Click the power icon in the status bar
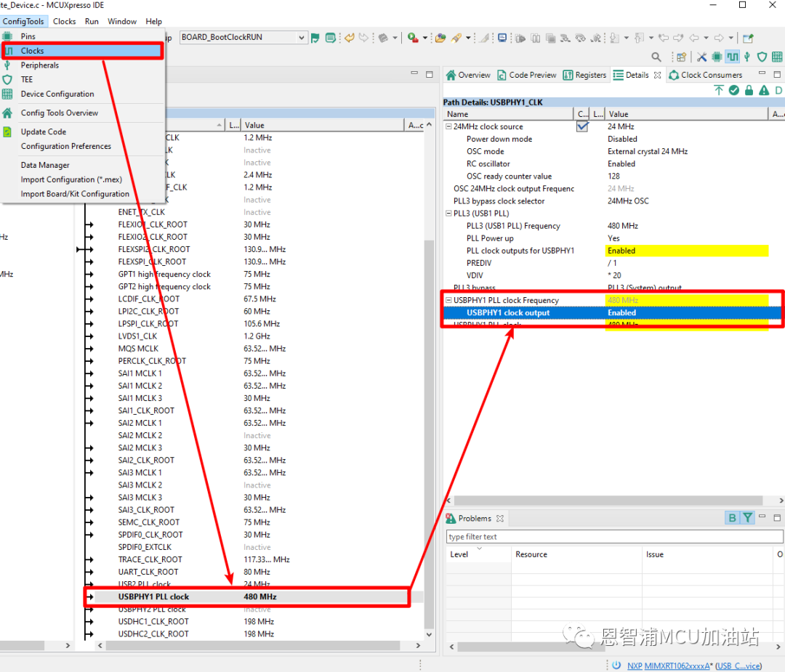Screen dimensions: 785x672 (616, 665)
